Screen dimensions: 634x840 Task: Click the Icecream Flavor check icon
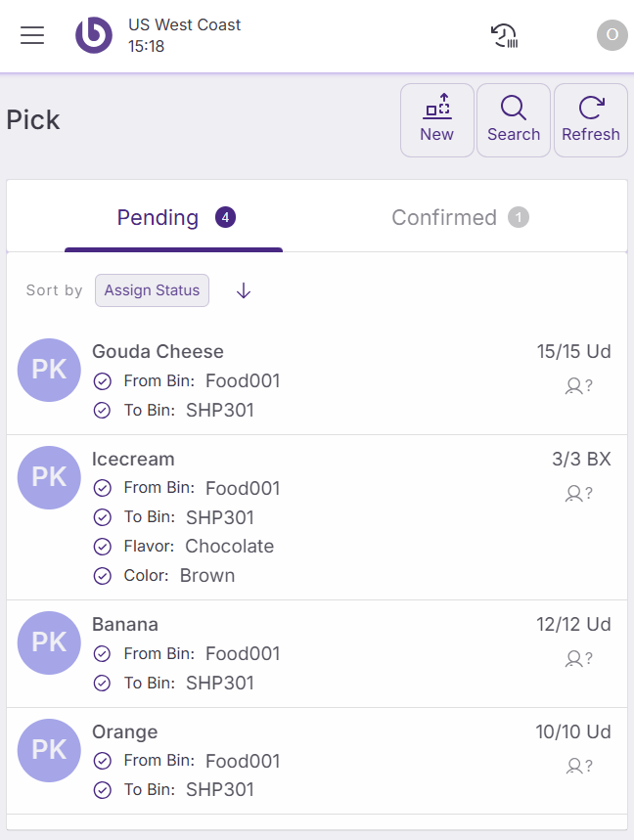102,547
